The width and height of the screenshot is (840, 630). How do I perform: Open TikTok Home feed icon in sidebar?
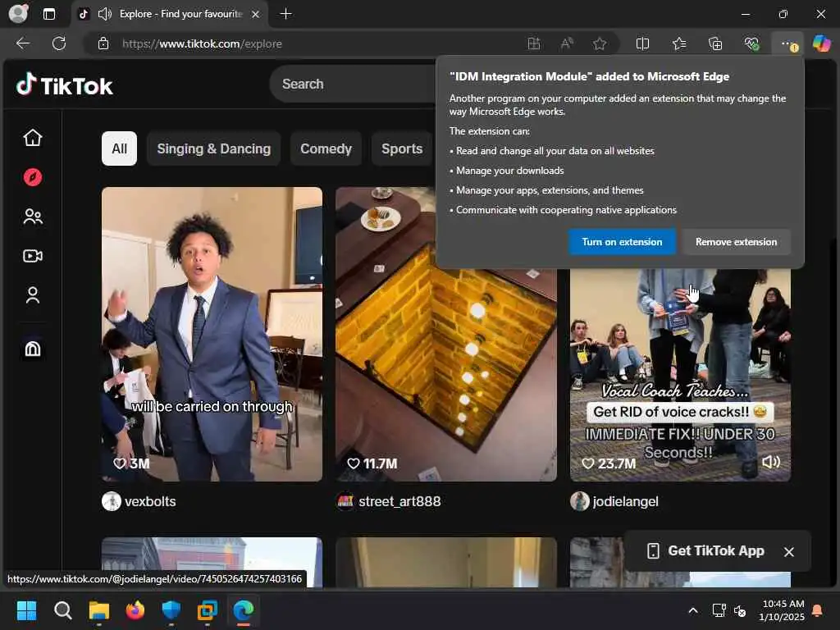coord(33,138)
